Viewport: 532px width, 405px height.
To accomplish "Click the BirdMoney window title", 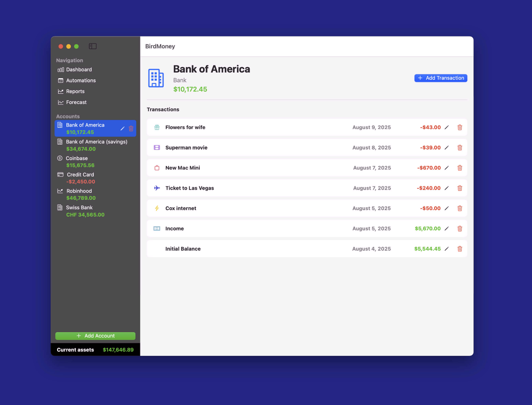I will click(160, 46).
